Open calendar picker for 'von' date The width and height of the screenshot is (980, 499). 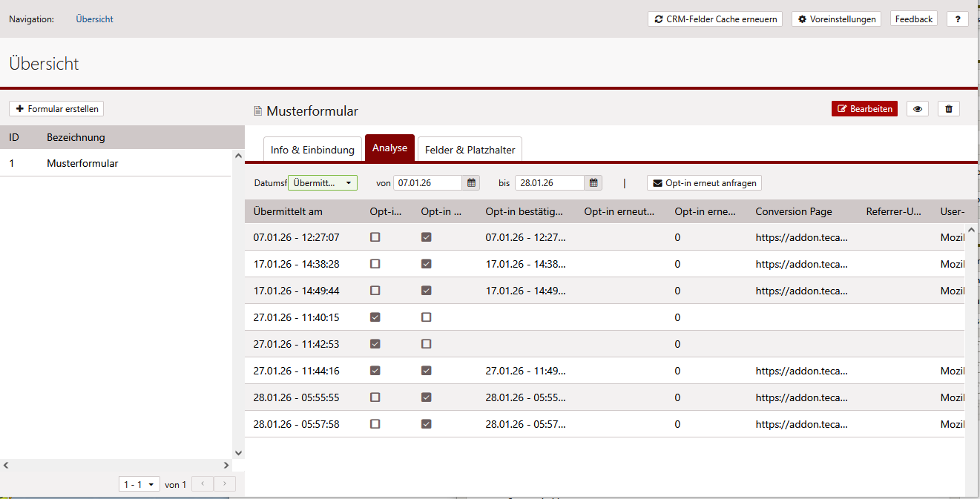tap(471, 182)
